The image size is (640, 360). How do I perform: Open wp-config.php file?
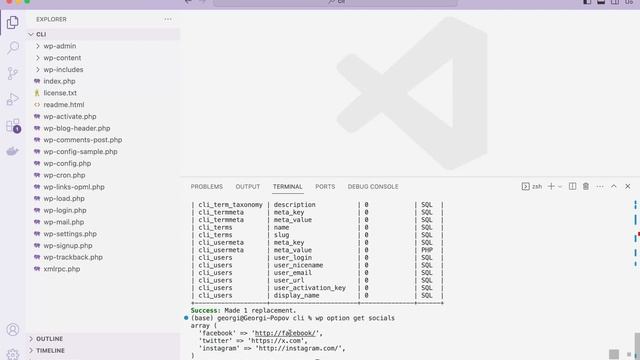[67, 163]
